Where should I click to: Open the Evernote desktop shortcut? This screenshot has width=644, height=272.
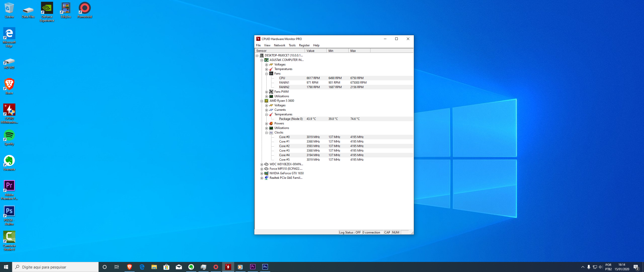9,163
